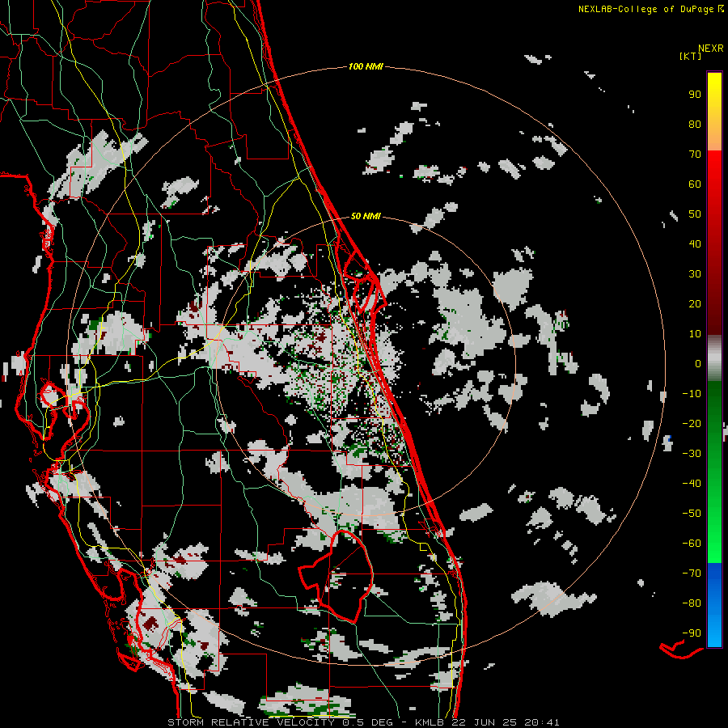Click the -20 value on the velocity scale
728x728 pixels.
(x=692, y=424)
